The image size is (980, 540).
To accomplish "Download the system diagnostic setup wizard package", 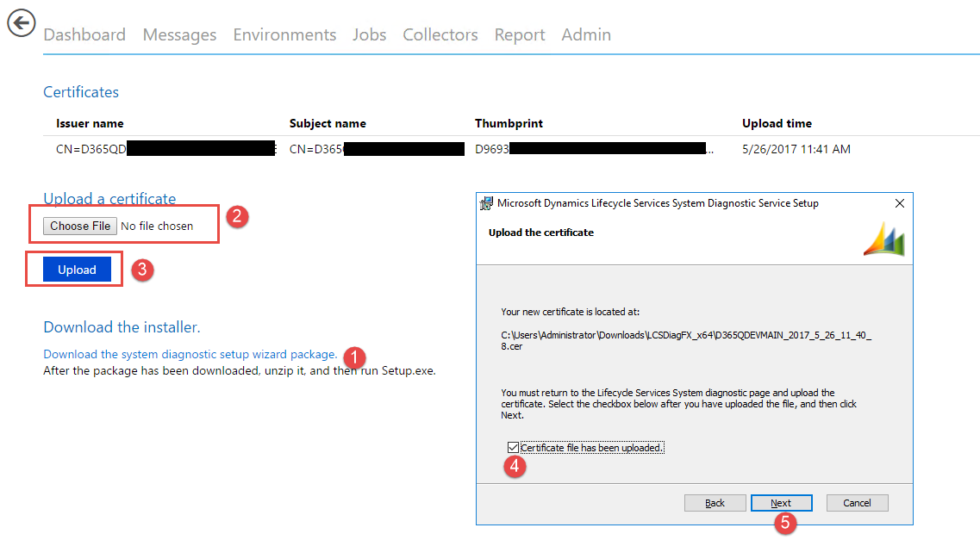I will tap(190, 354).
